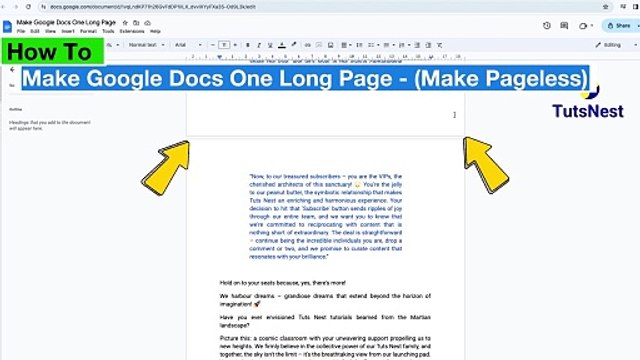Click paragraph 'Have you ever envisioned'
Viewport: 640px width, 360px height.
(x=325, y=321)
